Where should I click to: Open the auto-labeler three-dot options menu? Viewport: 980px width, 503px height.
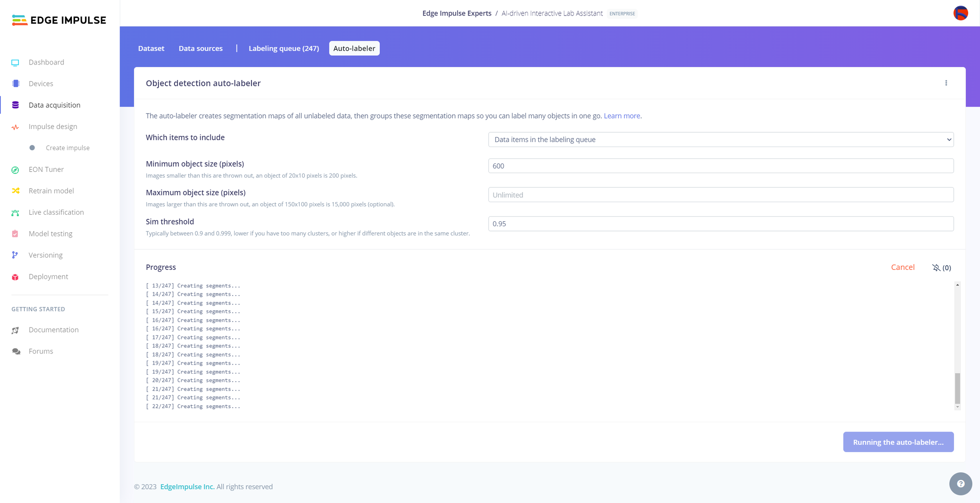click(x=946, y=83)
